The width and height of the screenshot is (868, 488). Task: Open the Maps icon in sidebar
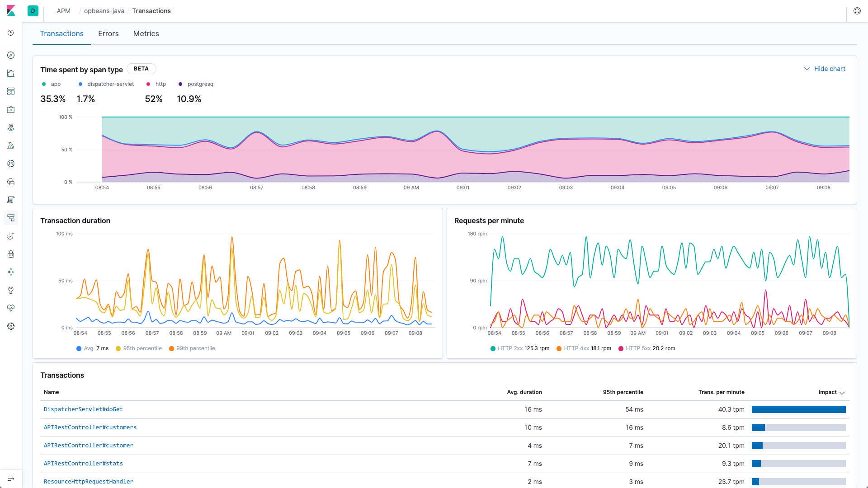pos(11,127)
